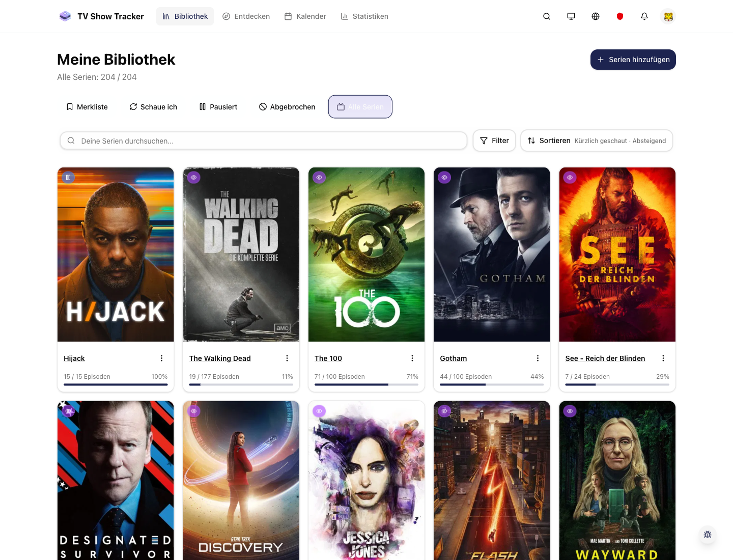Open the globe language icon
This screenshot has height=560, width=733.
coord(595,16)
